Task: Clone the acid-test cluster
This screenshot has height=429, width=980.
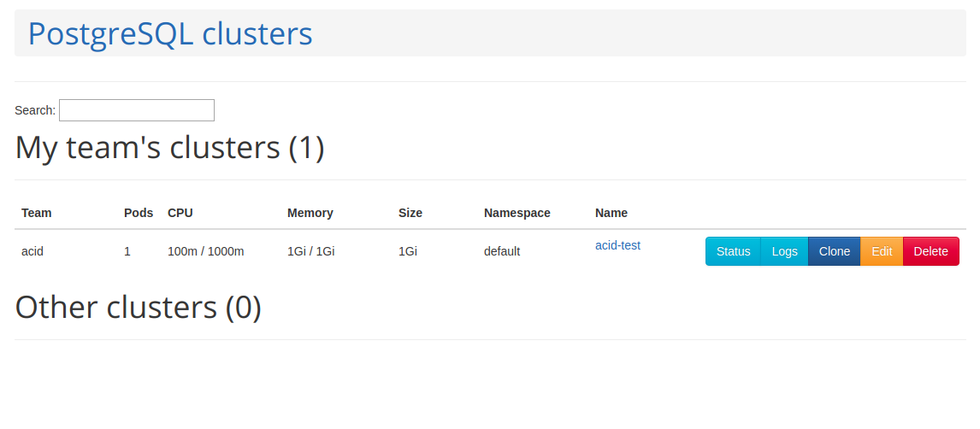Action: point(834,251)
